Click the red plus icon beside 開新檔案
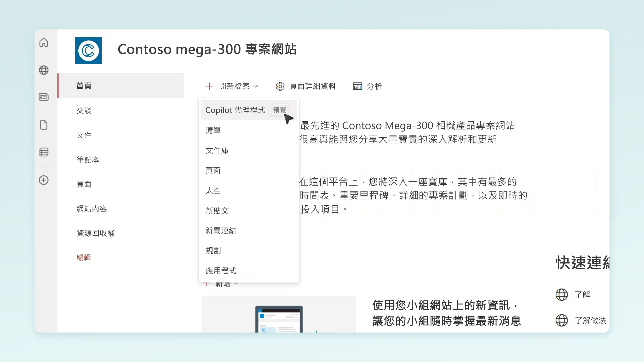This screenshot has width=644, height=362. [209, 86]
